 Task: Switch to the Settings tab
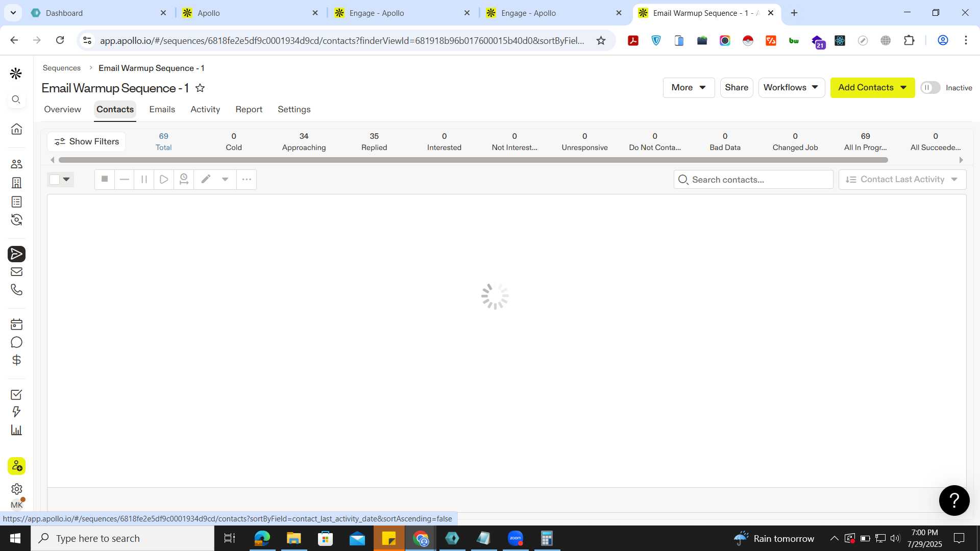click(x=294, y=109)
